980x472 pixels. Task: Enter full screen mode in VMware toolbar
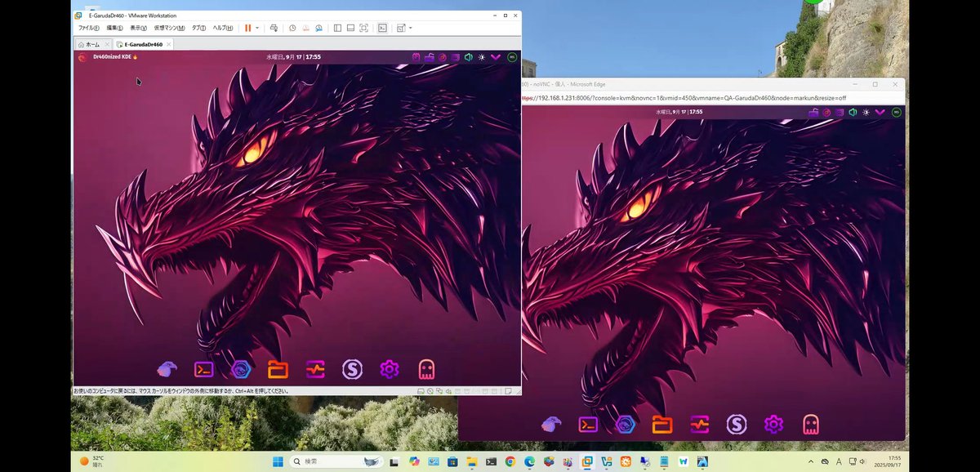click(x=363, y=28)
